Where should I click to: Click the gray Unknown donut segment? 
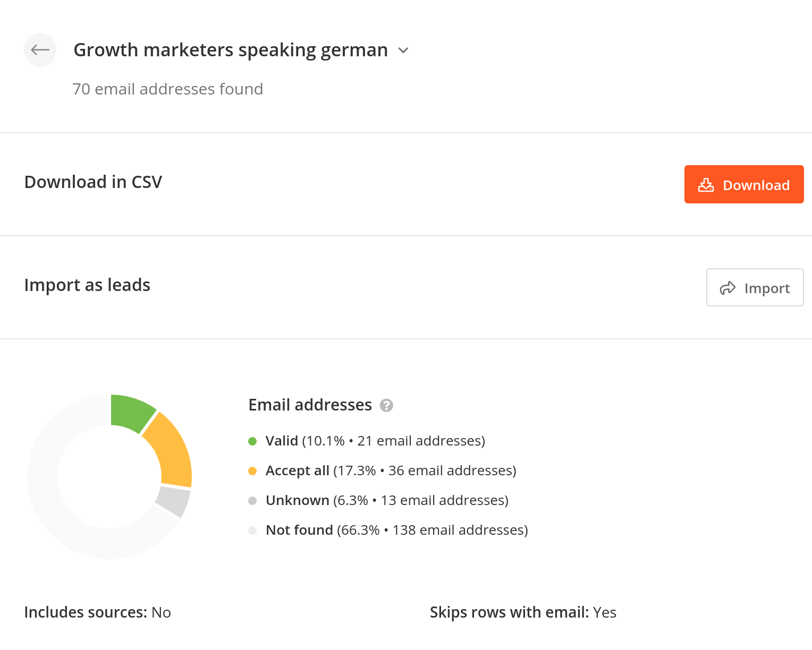(174, 501)
